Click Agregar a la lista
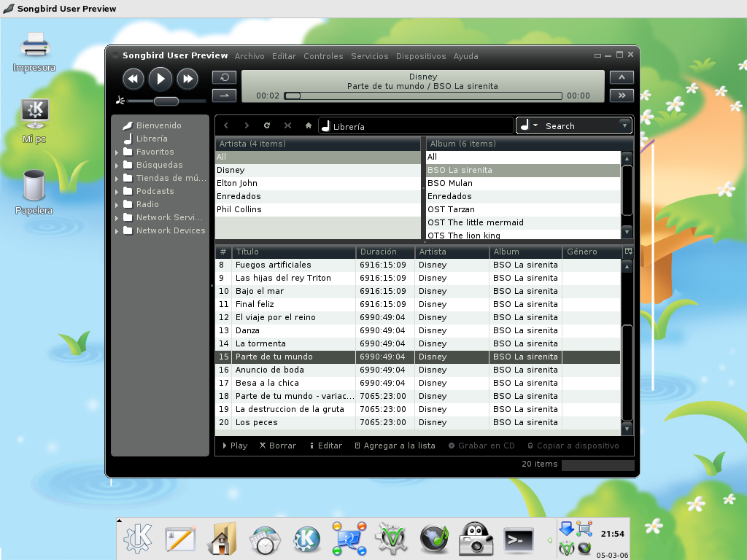Viewport: 747px width, 560px height. (395, 446)
